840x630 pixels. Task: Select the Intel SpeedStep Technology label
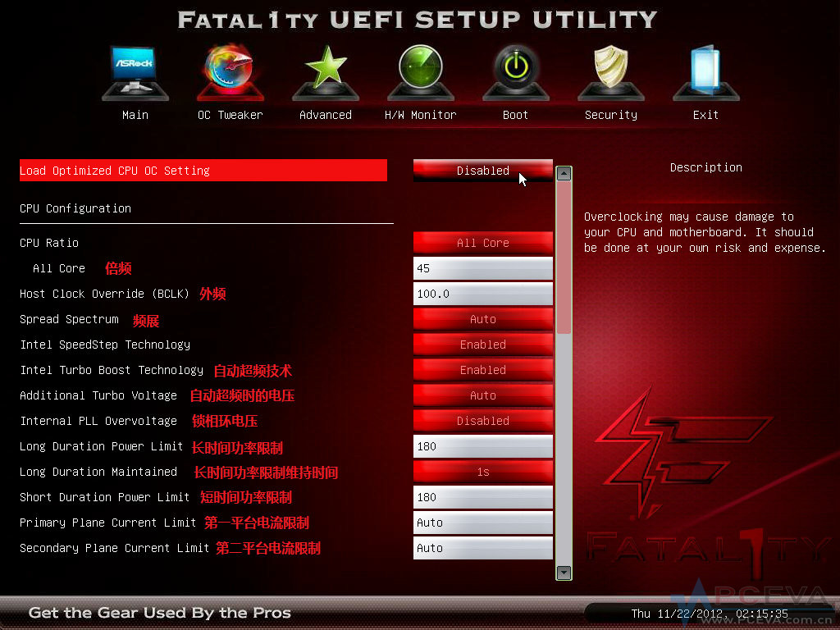coord(105,345)
